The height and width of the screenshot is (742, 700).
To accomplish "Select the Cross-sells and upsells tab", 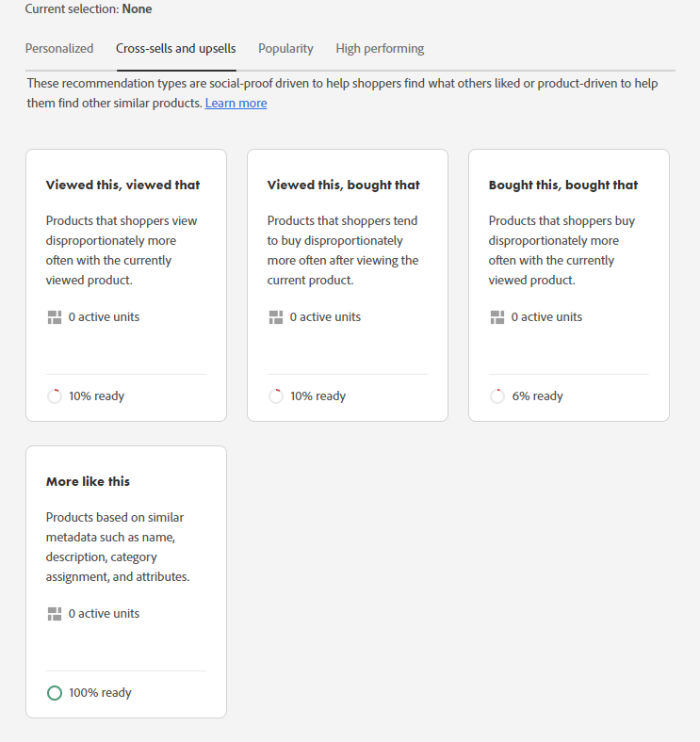I will pos(175,48).
